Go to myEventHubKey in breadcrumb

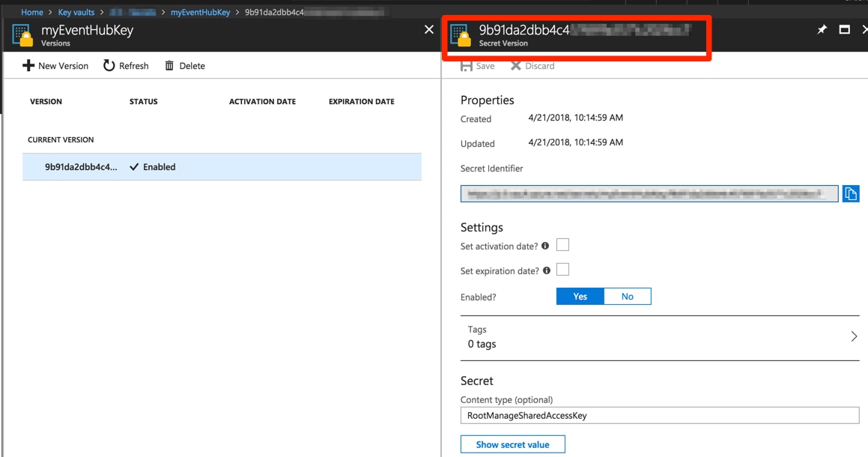(x=200, y=12)
